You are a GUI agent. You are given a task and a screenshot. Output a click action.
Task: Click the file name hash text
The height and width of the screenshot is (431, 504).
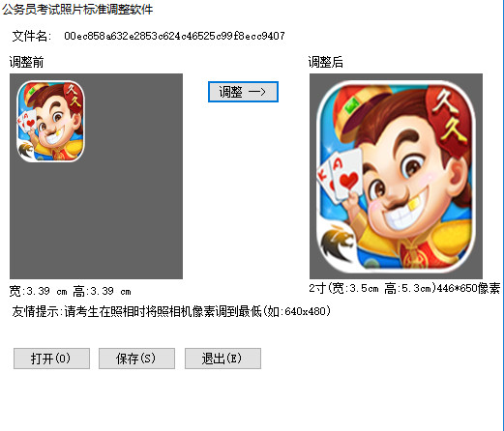coord(174,36)
